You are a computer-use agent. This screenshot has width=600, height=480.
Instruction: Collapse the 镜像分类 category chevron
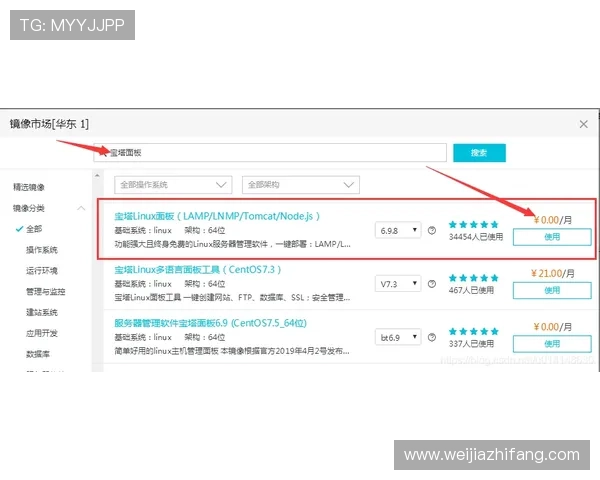pyautogui.click(x=80, y=208)
